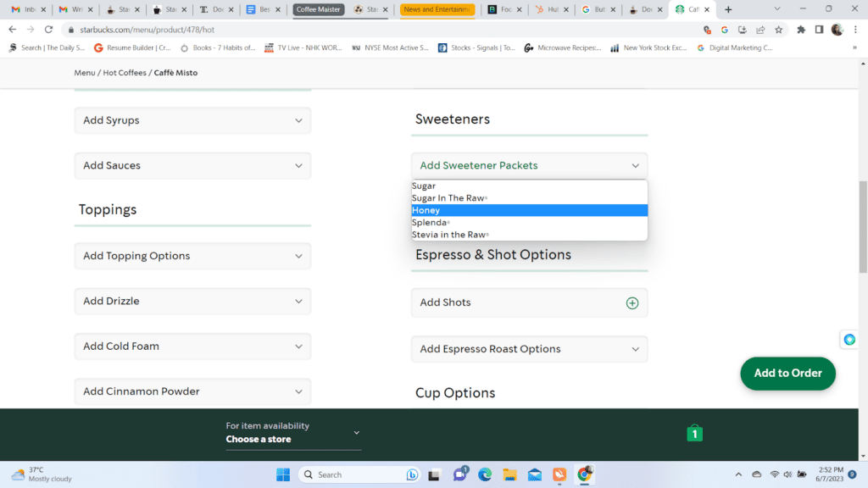Expand Add Topping Options dropdown
This screenshot has height=488, width=868.
[192, 256]
